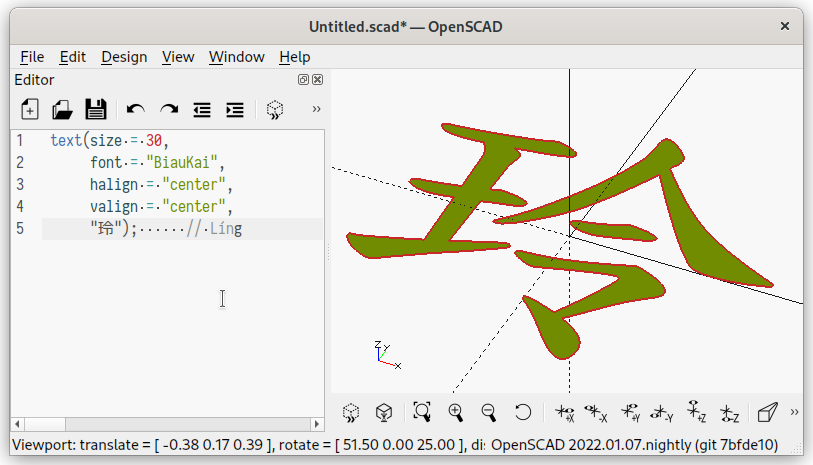Expand the editor toolbar overflow chevron
Screen dimensions: 813x465
point(316,110)
